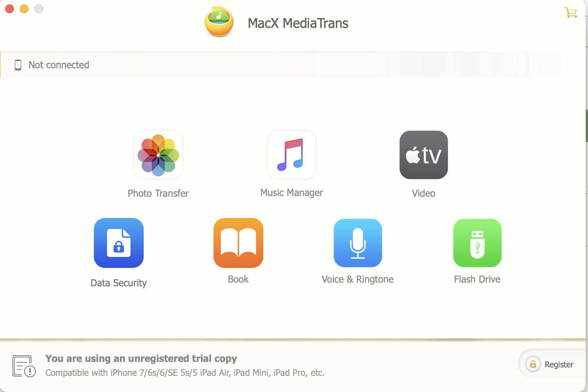Click the trial notice document icon
The width and height of the screenshot is (588, 392).
click(24, 366)
